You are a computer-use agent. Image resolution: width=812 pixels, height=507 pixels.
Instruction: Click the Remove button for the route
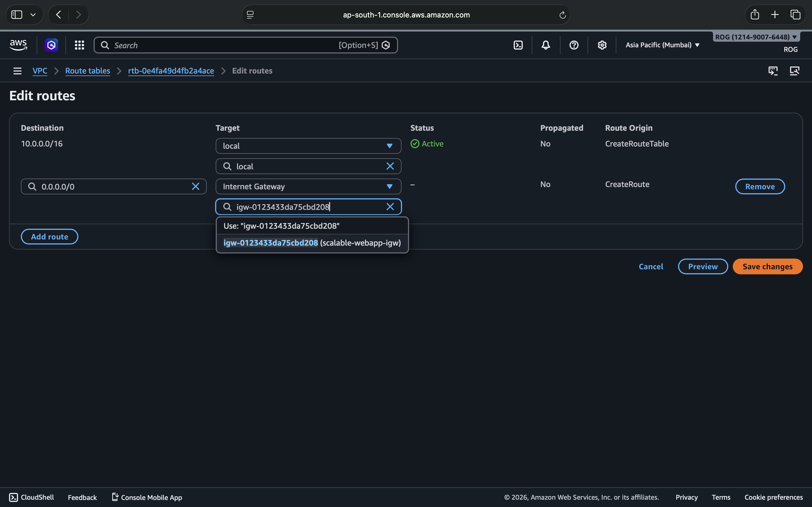coord(760,186)
